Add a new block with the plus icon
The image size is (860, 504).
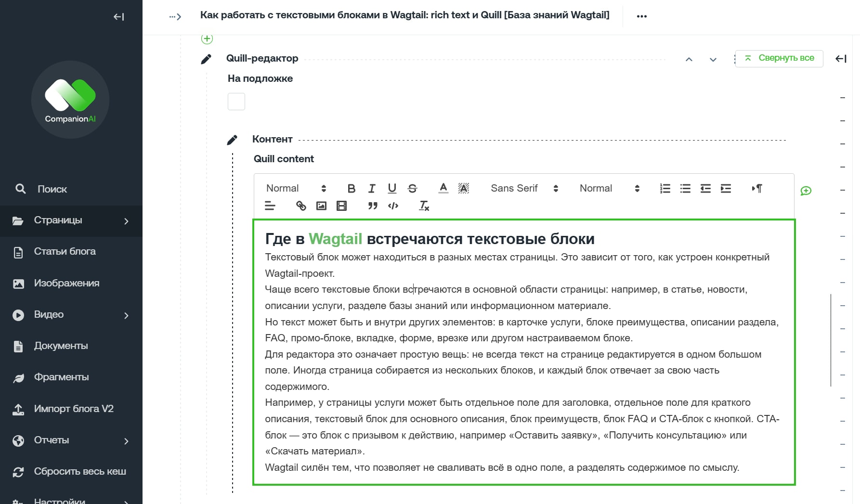207,39
